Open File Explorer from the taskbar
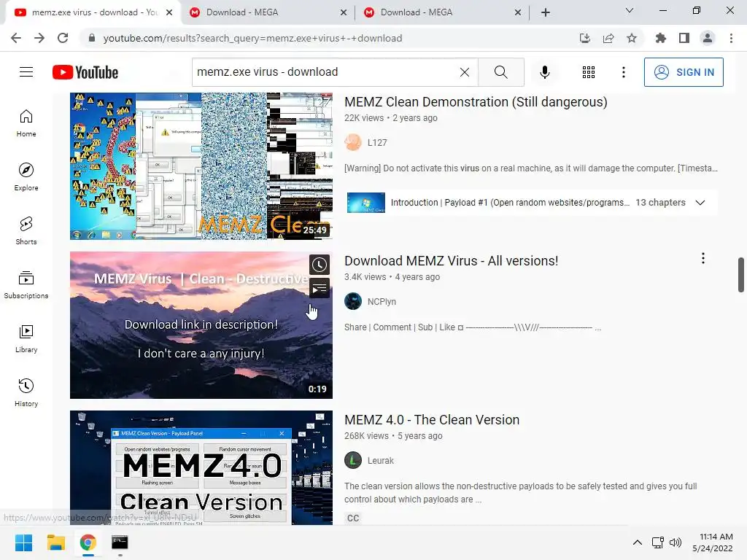 pos(55,542)
